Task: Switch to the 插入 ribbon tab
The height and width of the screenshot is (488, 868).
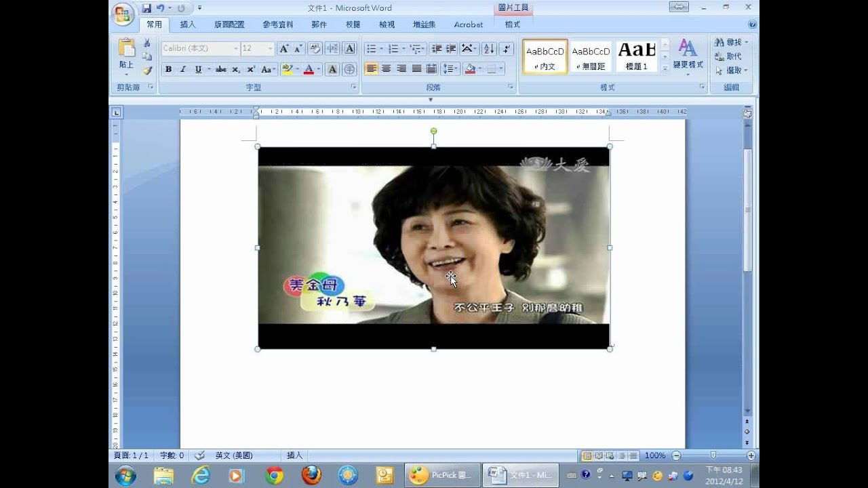Action: pos(188,24)
